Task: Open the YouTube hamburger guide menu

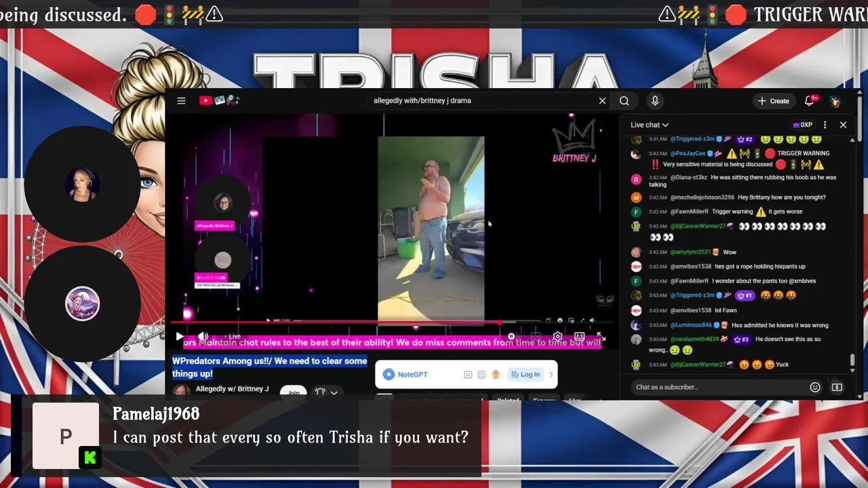Action: pyautogui.click(x=181, y=101)
